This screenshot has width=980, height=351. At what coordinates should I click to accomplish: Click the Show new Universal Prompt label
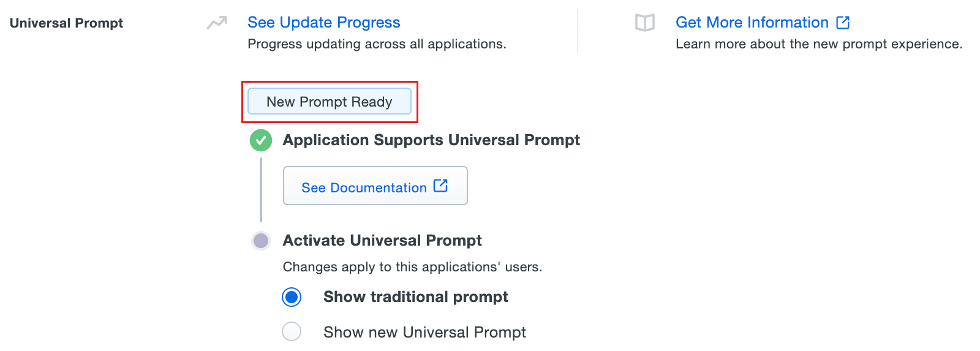tap(424, 332)
